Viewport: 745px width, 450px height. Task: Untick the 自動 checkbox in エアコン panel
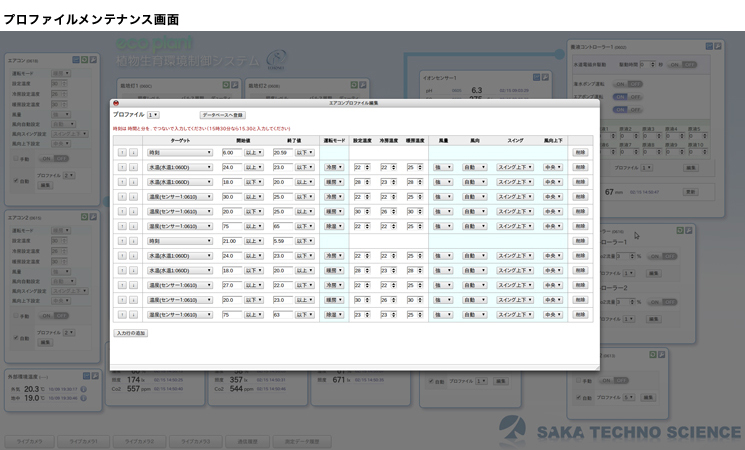tap(16, 181)
